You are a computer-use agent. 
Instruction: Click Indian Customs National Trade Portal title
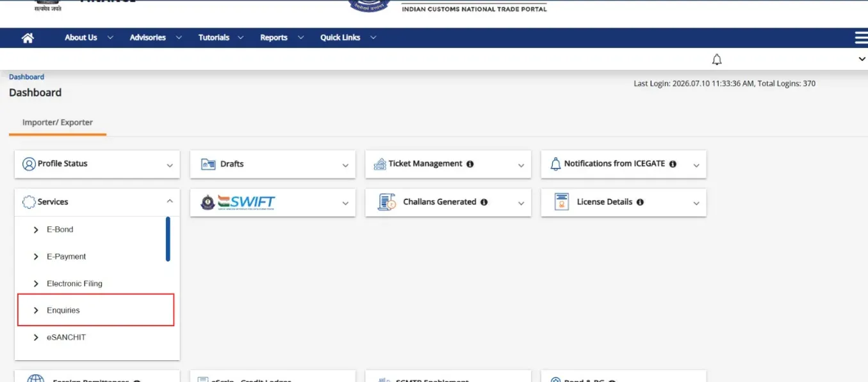474,9
